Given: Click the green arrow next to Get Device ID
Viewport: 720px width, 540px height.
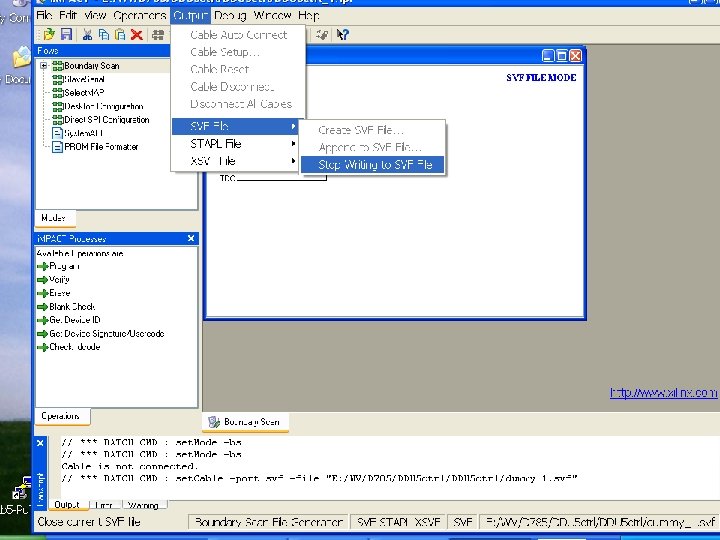Looking at the screenshot, I should click(43, 320).
